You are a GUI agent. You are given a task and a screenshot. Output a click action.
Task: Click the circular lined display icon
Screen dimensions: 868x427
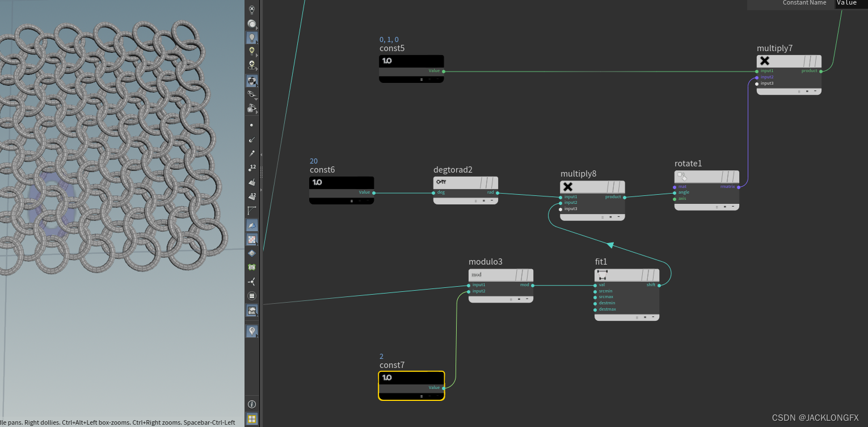tap(252, 296)
